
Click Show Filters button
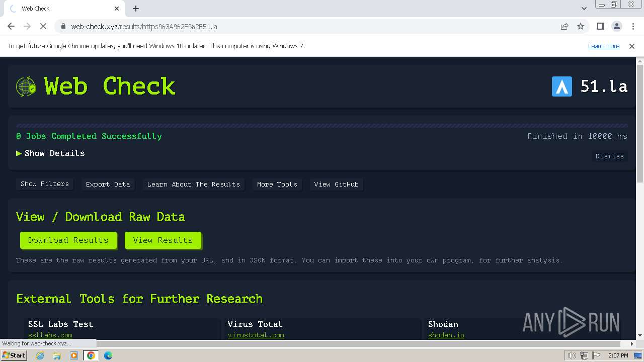coord(45,184)
